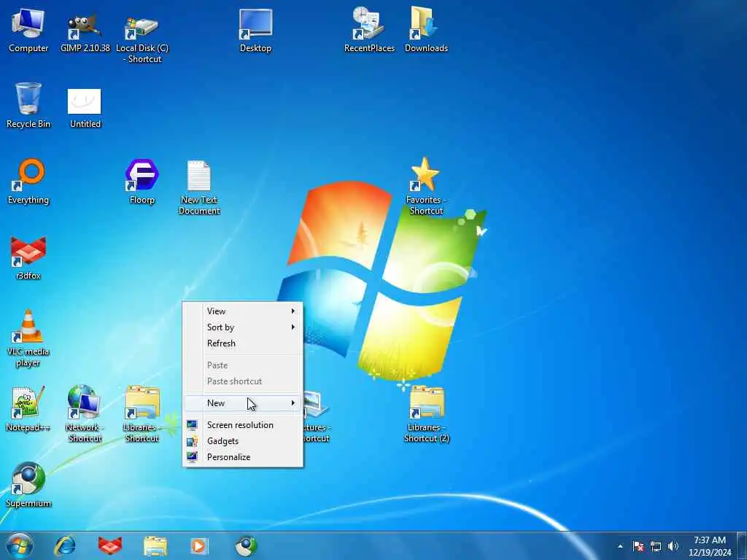Select the New Text Document file

198,187
